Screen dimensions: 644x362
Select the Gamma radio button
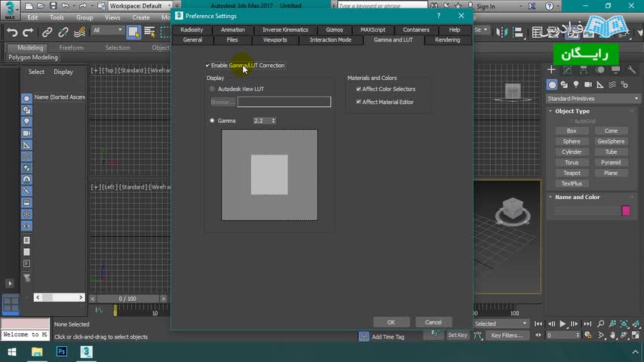pyautogui.click(x=212, y=121)
